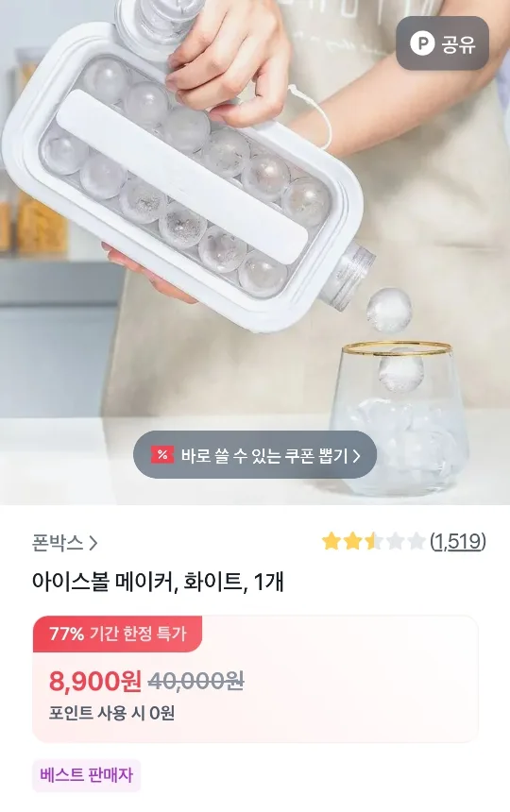Open the 바로 쓸 수 있는 쿠폰 뽑기 banner

click(x=255, y=455)
